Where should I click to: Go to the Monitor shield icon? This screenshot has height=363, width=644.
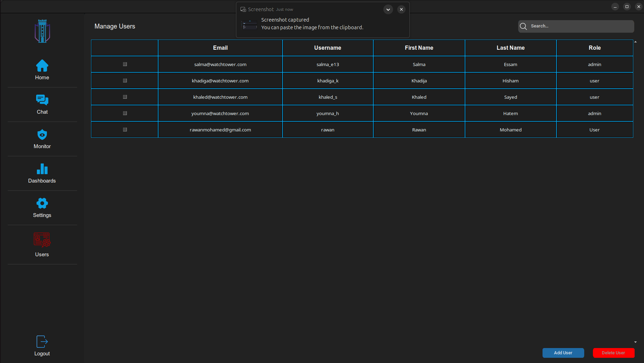coord(42,134)
